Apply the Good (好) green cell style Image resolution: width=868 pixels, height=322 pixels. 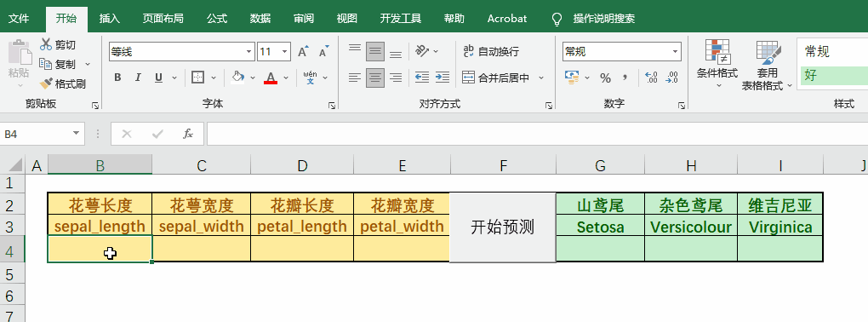(x=834, y=75)
